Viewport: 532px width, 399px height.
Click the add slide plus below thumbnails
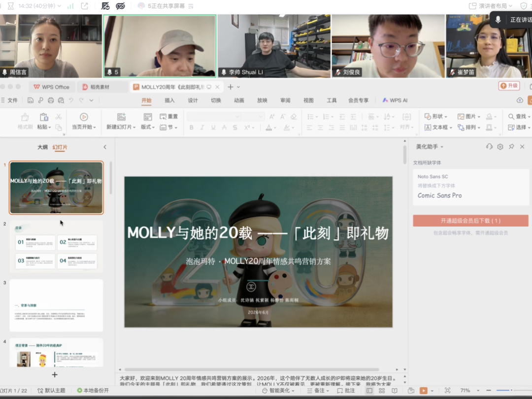point(55,374)
